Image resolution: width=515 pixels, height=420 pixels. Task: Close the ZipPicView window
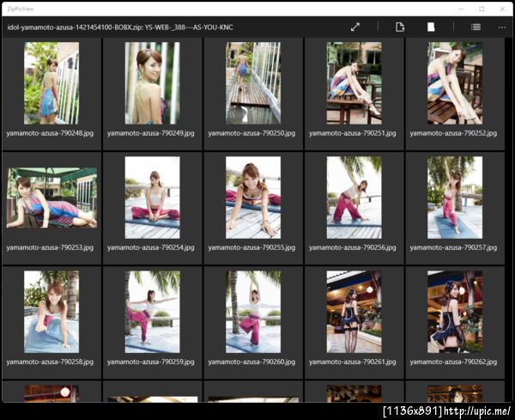click(502, 9)
